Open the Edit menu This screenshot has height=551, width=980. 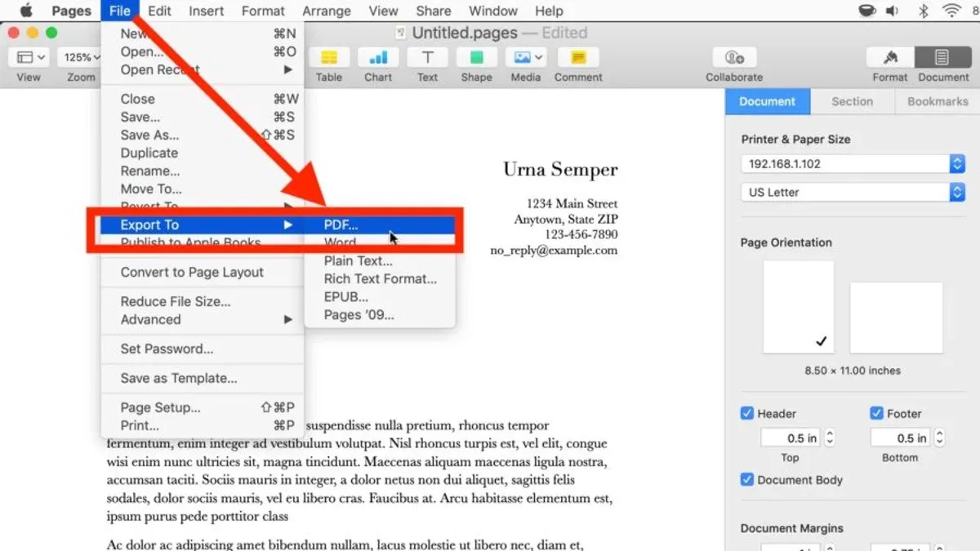159,11
